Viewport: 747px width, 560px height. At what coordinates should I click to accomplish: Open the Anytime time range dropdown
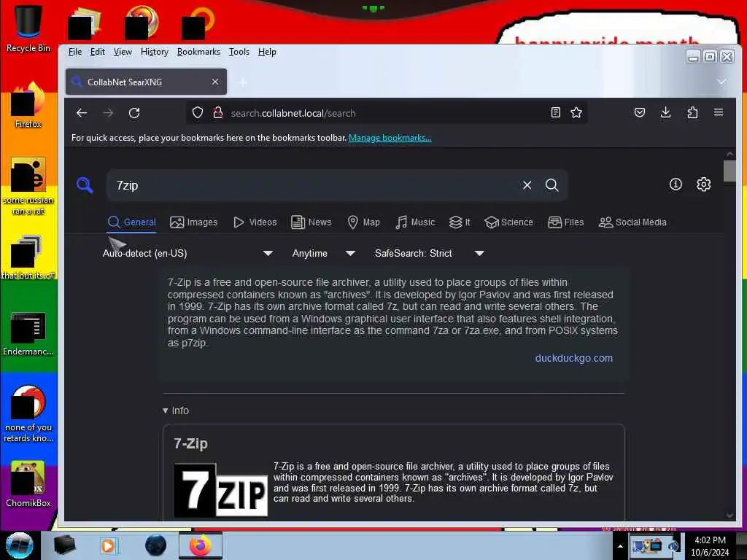[x=324, y=253]
